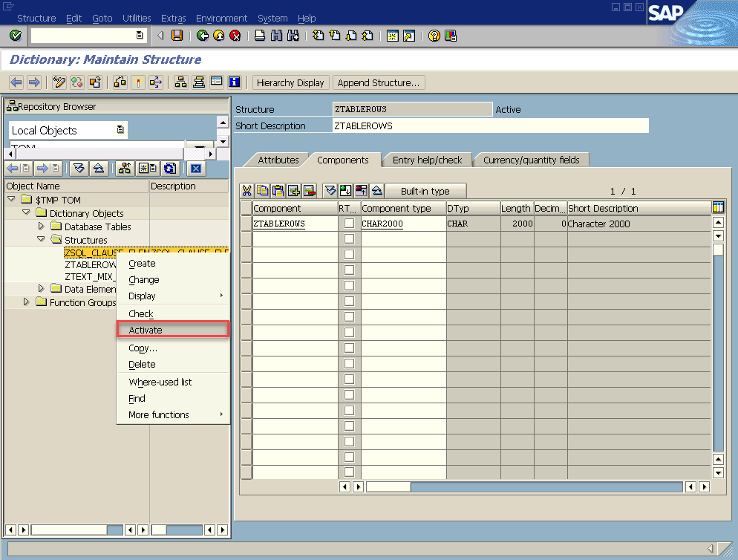Click the Print icon in the toolbar
This screenshot has height=560, width=738.
[260, 36]
